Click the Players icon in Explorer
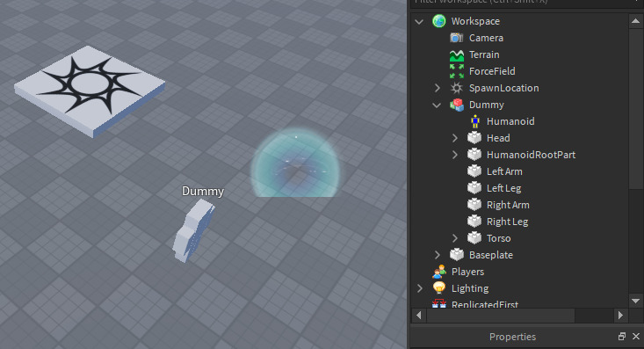 point(439,272)
